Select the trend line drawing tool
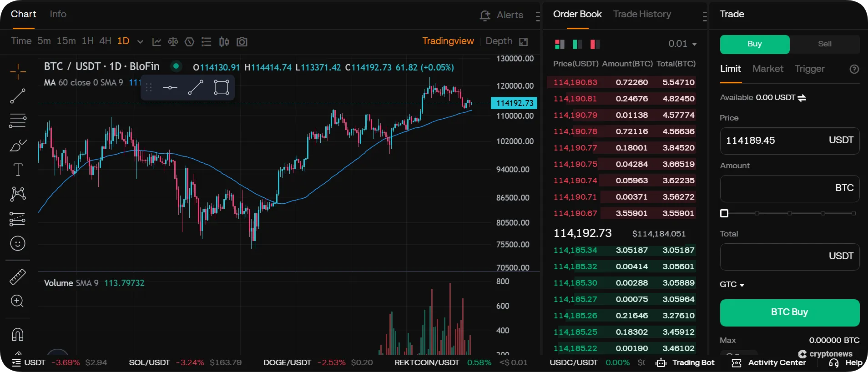 (18, 96)
